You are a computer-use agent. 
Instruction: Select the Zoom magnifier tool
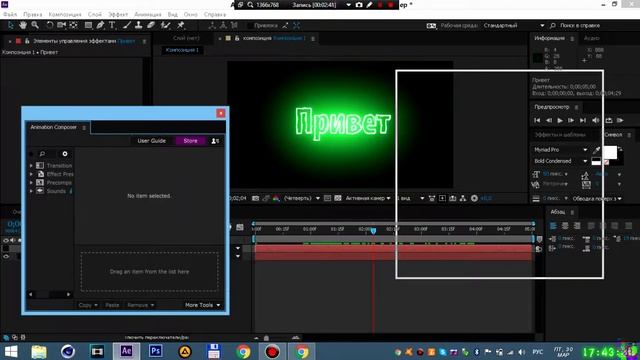click(x=35, y=25)
